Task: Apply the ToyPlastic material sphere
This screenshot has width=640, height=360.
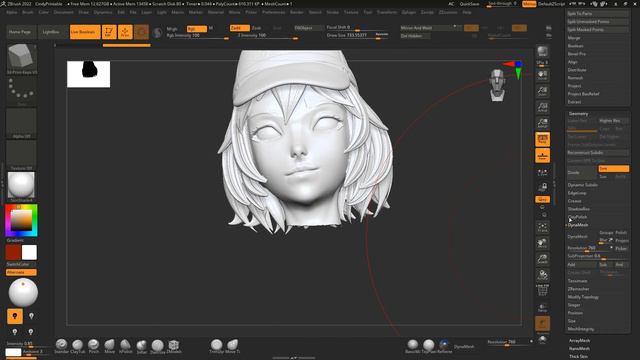Action: [429, 345]
